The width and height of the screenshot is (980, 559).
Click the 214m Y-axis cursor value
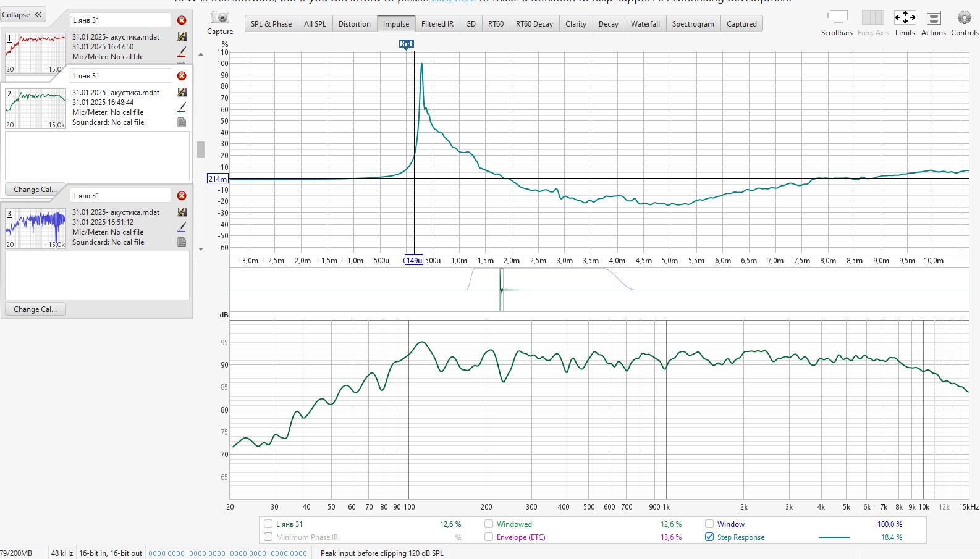coord(218,179)
